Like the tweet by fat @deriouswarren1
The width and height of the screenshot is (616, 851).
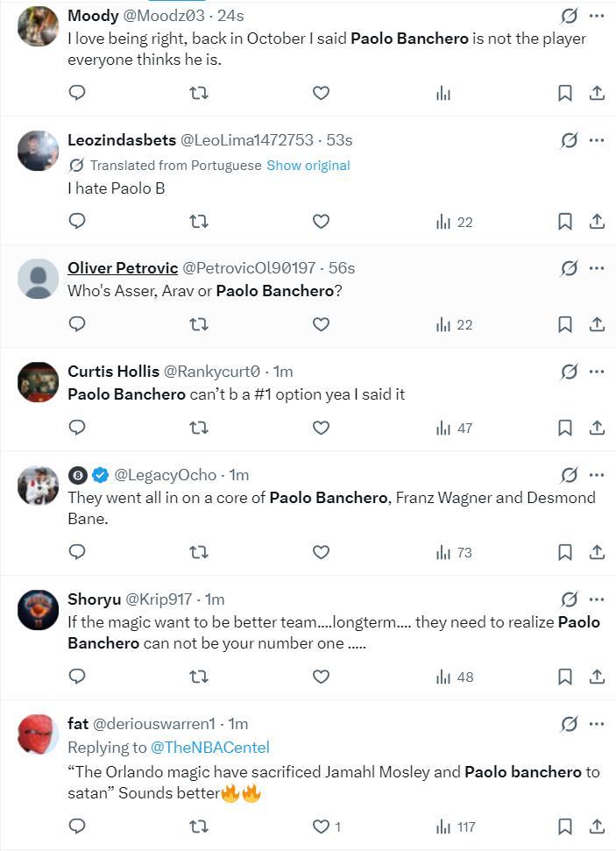[321, 826]
